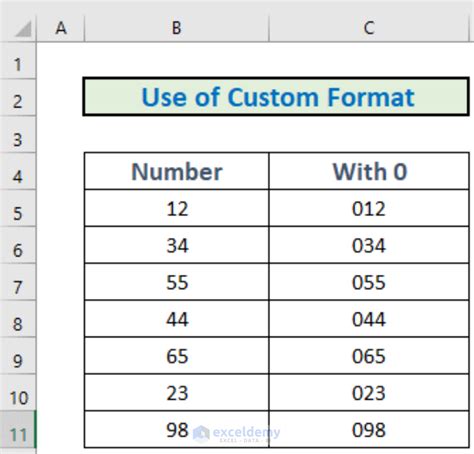
Task: Click cell showing 65
Action: (177, 356)
